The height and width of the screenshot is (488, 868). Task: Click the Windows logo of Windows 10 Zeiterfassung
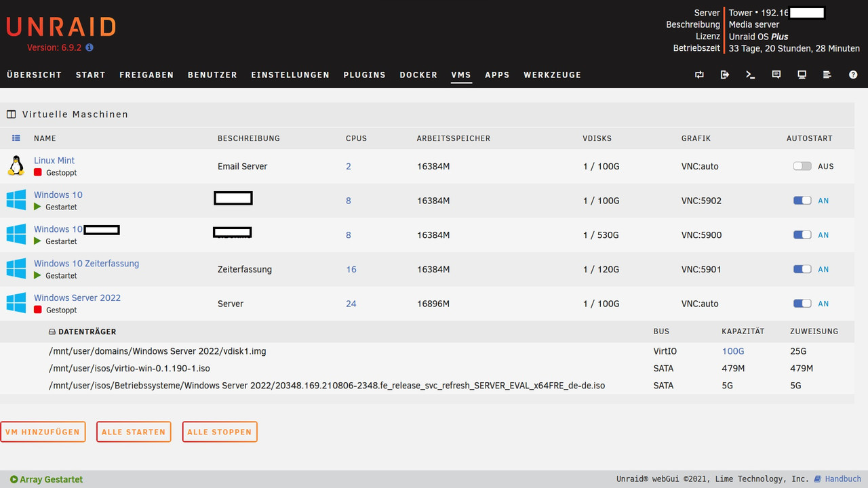[x=16, y=268]
